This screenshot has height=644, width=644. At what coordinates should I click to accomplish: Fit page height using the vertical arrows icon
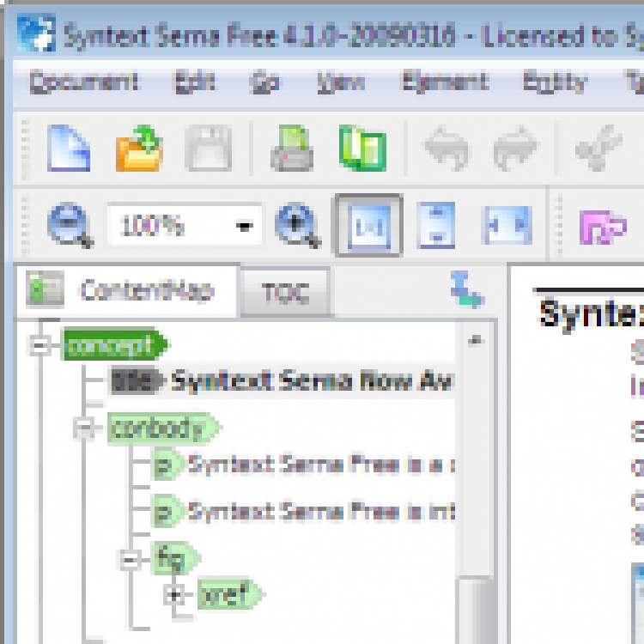tap(435, 226)
